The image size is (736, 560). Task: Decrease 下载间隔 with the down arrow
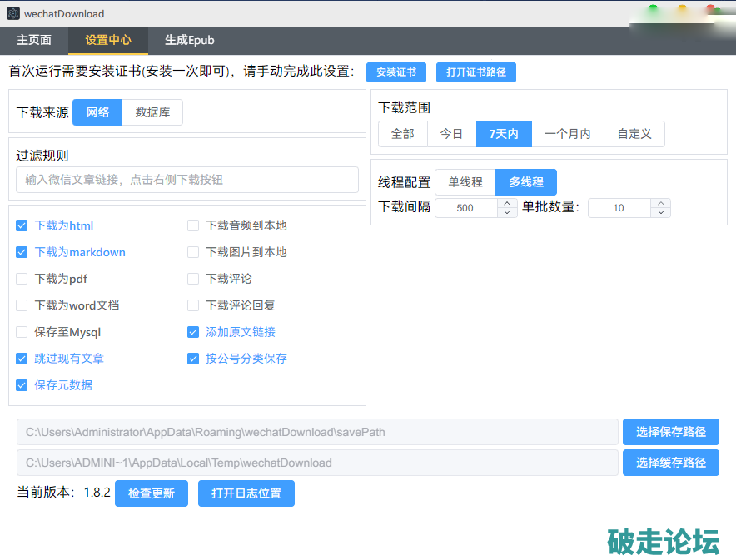pyautogui.click(x=507, y=212)
